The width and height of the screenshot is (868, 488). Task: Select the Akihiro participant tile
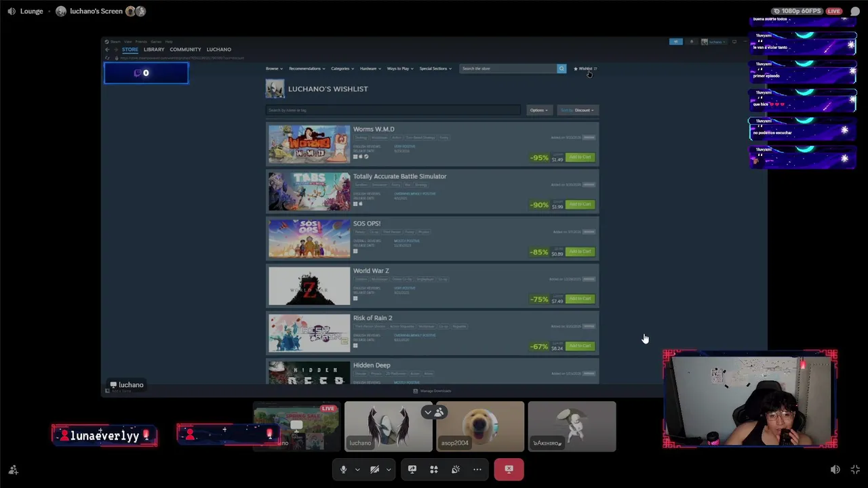tap(572, 426)
